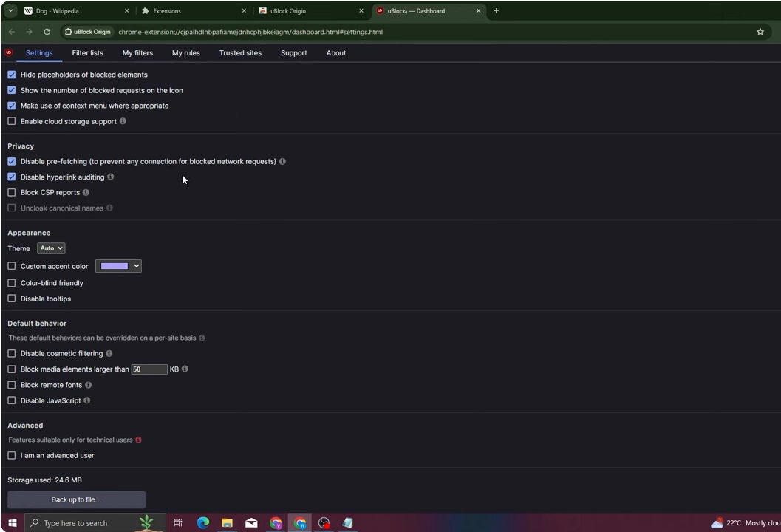Open File Explorer from the taskbar
The image size is (781, 532).
(227, 522)
